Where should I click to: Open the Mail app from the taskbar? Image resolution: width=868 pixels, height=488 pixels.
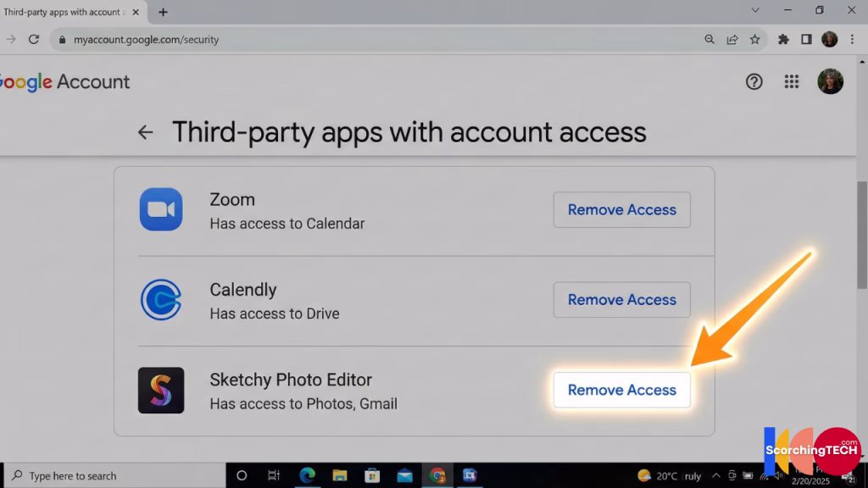(x=403, y=475)
